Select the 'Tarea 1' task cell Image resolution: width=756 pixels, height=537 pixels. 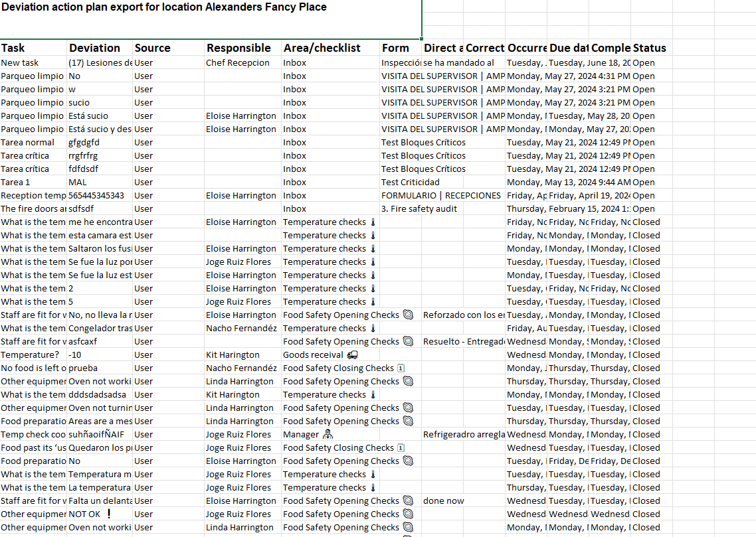(x=33, y=182)
